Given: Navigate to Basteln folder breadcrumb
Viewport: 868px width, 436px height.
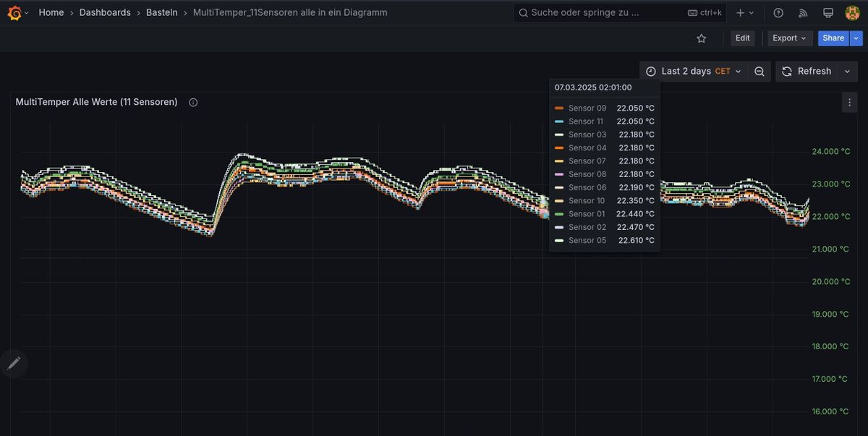Looking at the screenshot, I should 161,12.
